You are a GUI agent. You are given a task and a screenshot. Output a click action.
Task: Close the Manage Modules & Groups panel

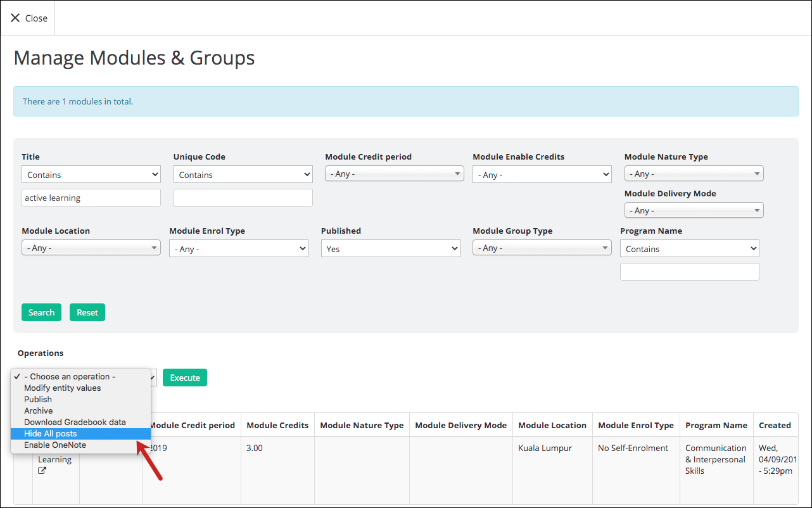point(29,18)
